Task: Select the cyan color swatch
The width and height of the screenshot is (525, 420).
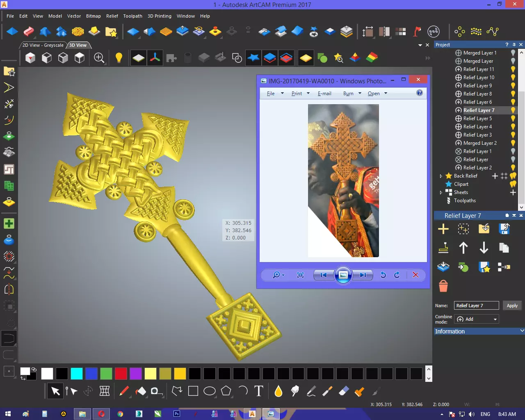Action: coord(76,373)
